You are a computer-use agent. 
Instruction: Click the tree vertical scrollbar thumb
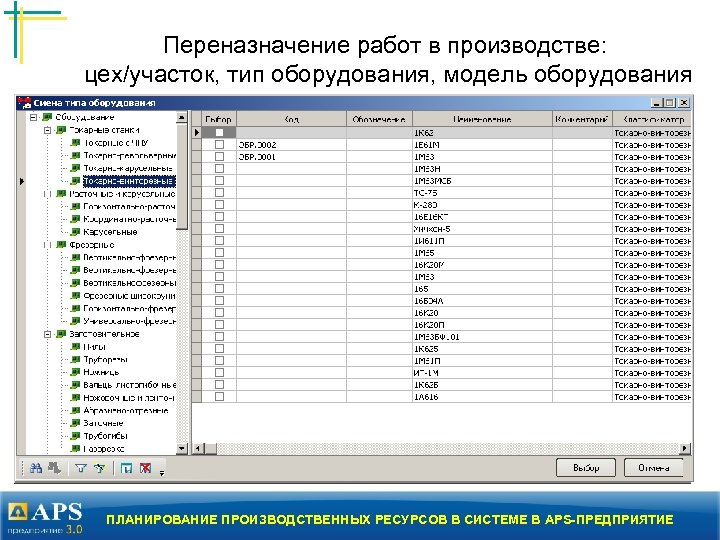[x=182, y=177]
